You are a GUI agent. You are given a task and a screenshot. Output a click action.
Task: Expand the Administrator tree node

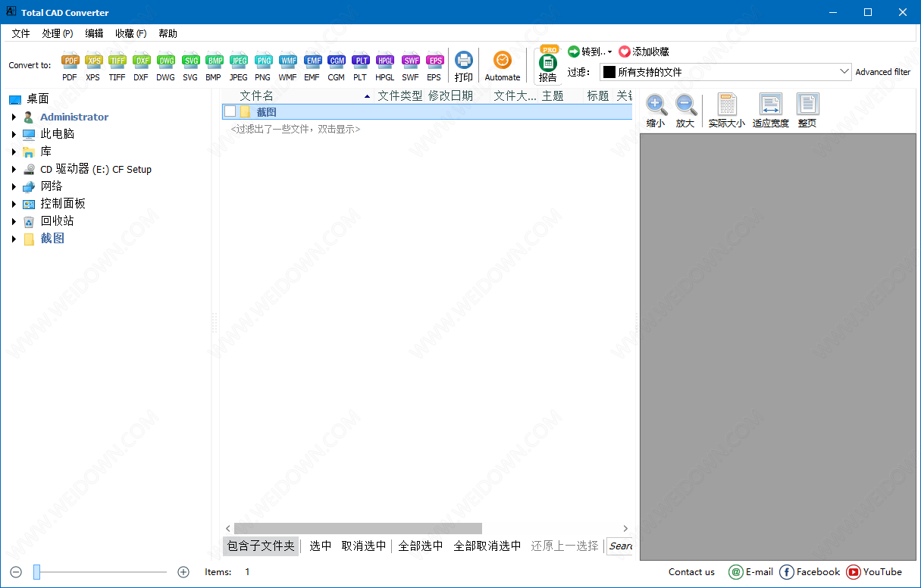[14, 117]
